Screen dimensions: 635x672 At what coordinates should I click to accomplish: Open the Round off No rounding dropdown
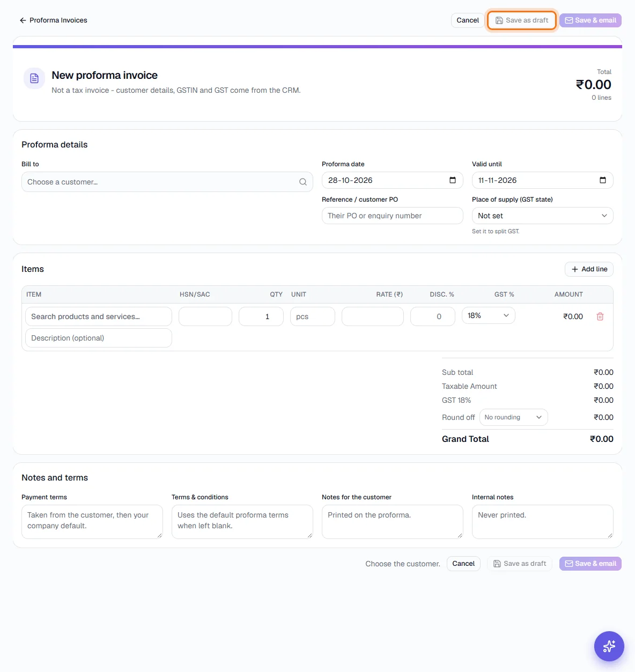513,417
